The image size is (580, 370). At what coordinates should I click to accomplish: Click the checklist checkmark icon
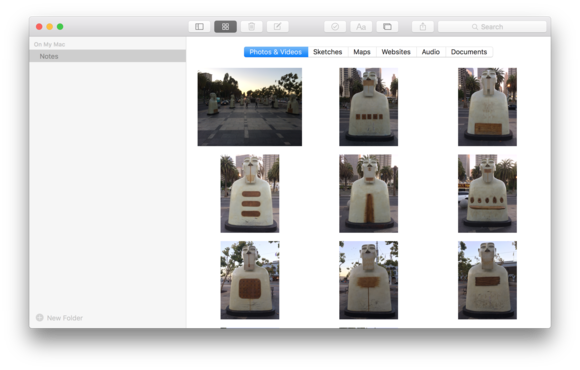pyautogui.click(x=335, y=27)
